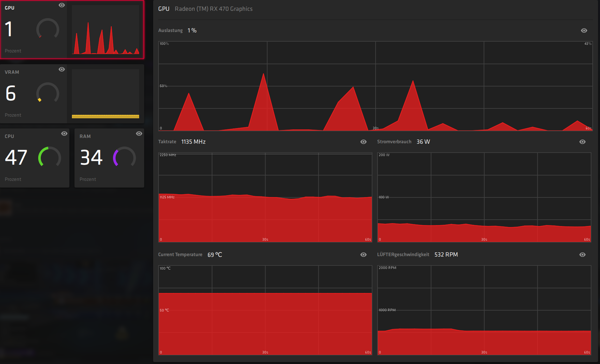Click the 'Auslastung' metric label
This screenshot has width=600, height=364.
[171, 31]
